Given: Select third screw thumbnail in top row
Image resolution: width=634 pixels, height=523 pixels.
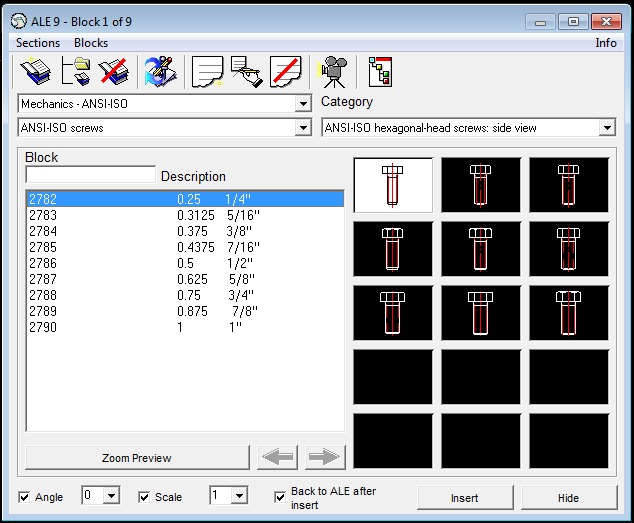Looking at the screenshot, I should 568,185.
